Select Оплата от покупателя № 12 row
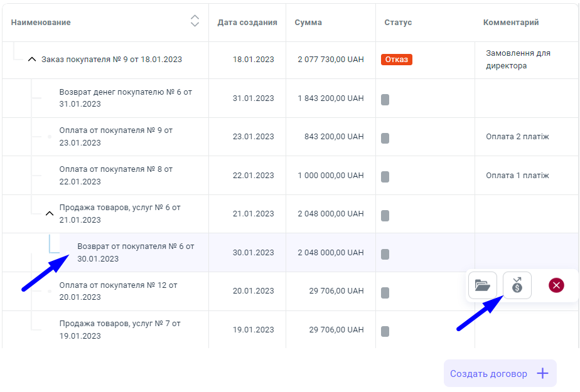 point(118,291)
